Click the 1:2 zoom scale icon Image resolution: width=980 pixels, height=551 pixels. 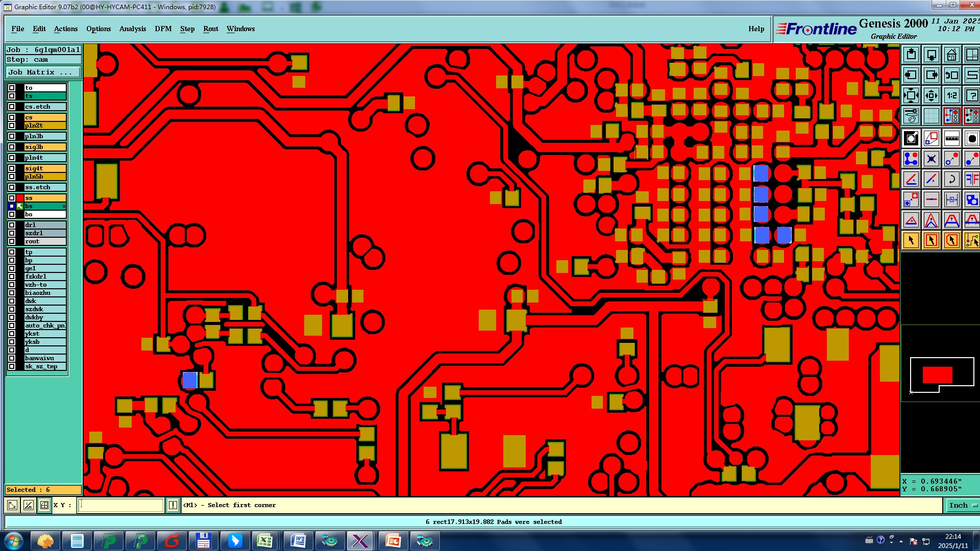coord(951,95)
